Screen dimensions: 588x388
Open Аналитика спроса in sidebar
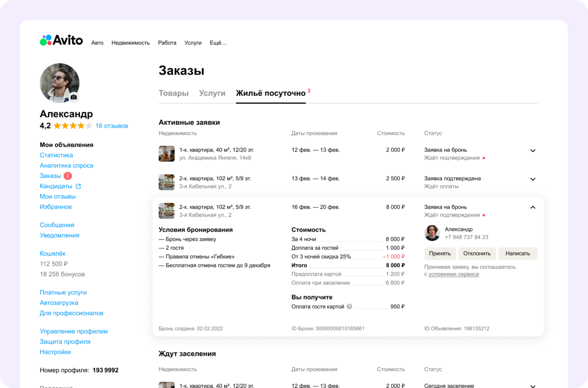tap(66, 166)
